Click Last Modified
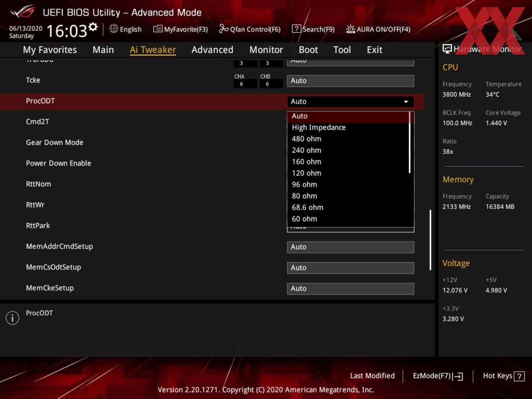The width and height of the screenshot is (532, 399). [x=372, y=376]
